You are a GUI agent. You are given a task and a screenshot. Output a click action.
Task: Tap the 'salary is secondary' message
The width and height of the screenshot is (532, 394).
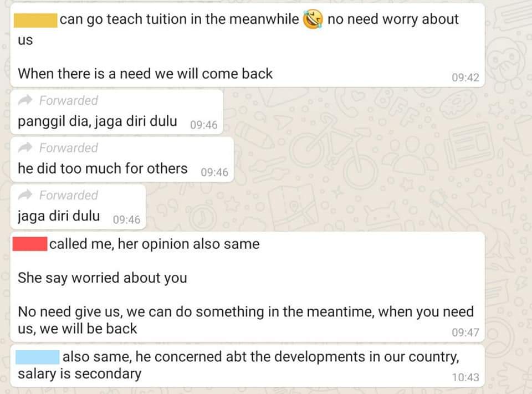[x=247, y=366]
